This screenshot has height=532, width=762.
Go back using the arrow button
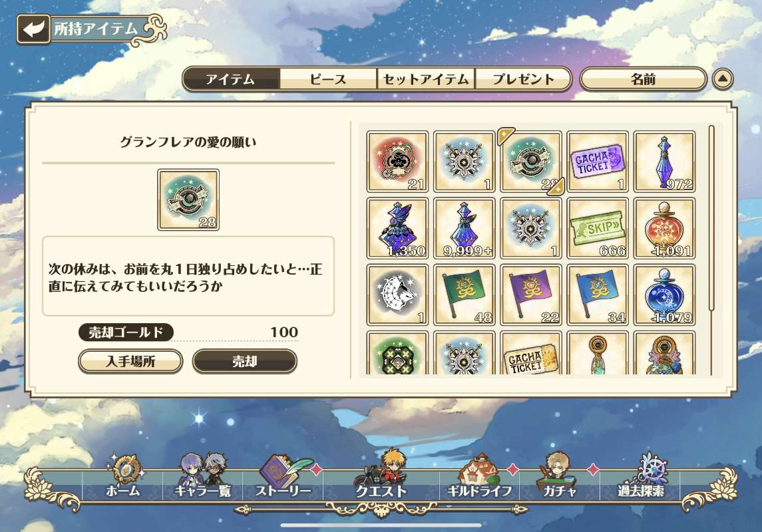pos(33,29)
